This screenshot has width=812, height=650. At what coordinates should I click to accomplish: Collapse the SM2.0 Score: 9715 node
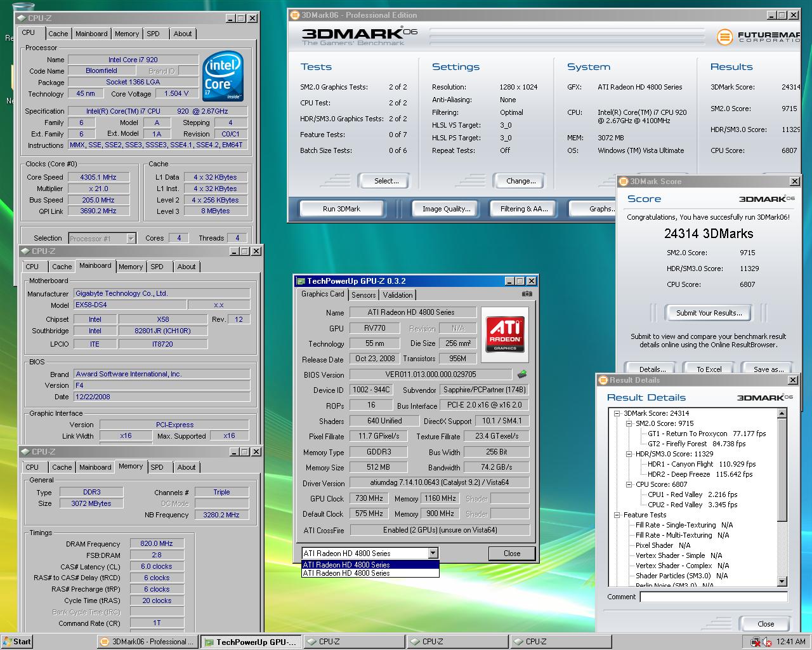pyautogui.click(x=629, y=423)
